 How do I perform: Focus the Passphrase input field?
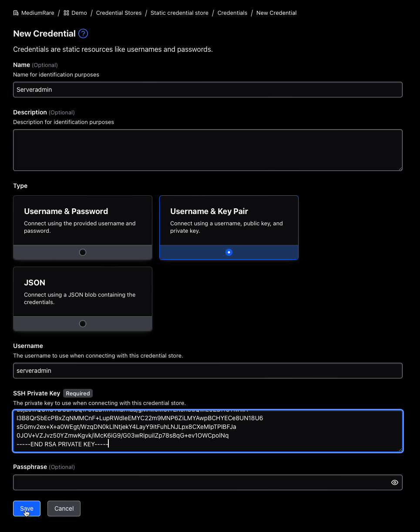pos(200,482)
